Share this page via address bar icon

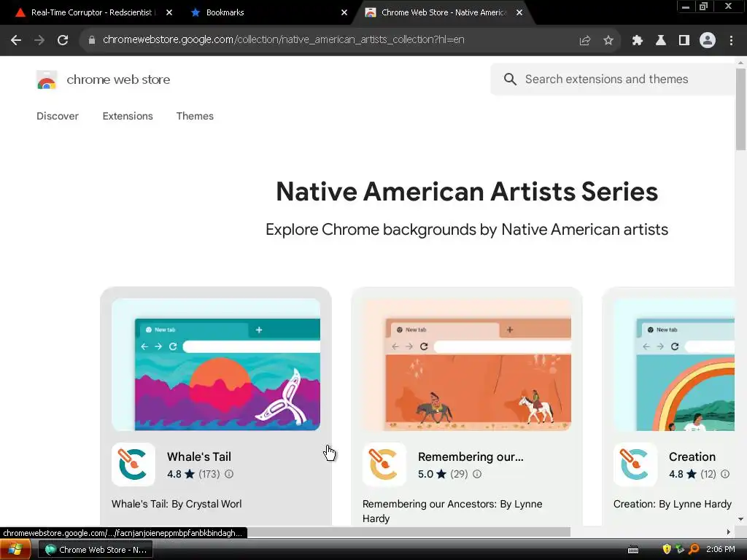click(x=584, y=40)
